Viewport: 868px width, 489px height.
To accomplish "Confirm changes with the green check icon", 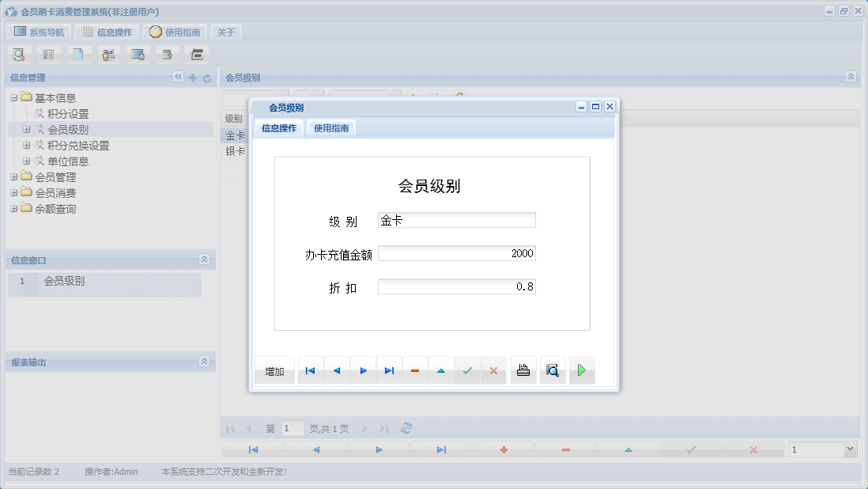I will (467, 370).
